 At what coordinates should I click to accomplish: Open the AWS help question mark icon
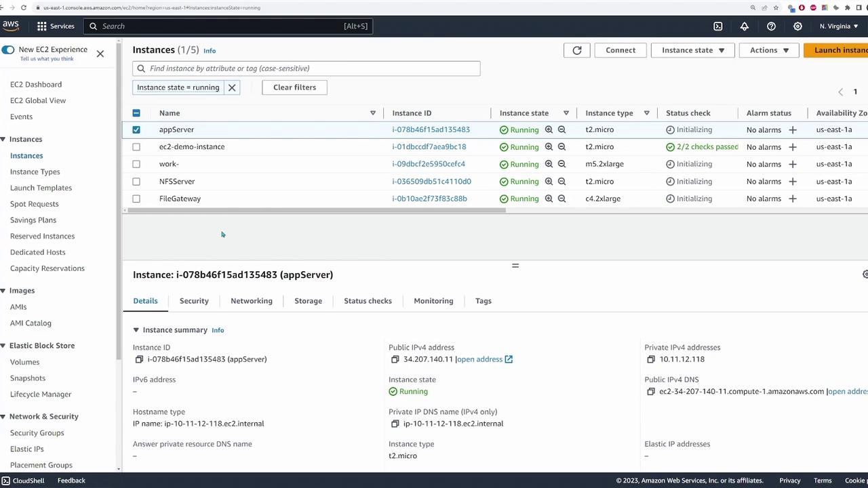click(x=771, y=26)
